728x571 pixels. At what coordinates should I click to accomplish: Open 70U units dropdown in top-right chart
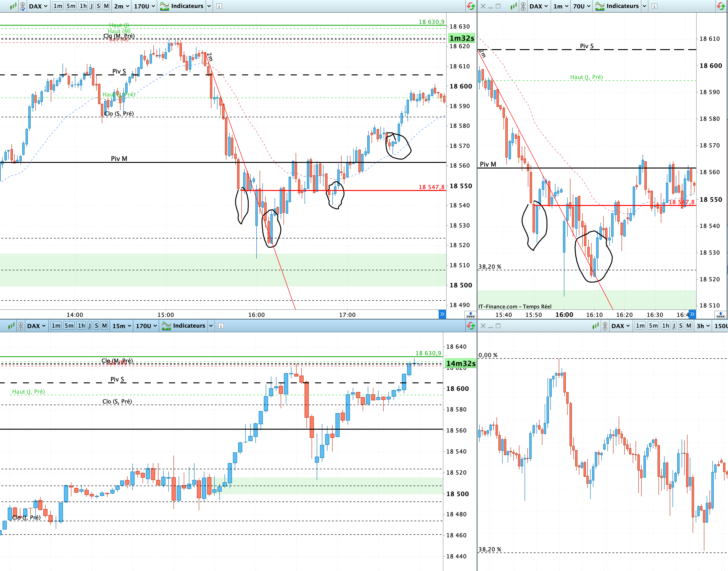(x=581, y=6)
